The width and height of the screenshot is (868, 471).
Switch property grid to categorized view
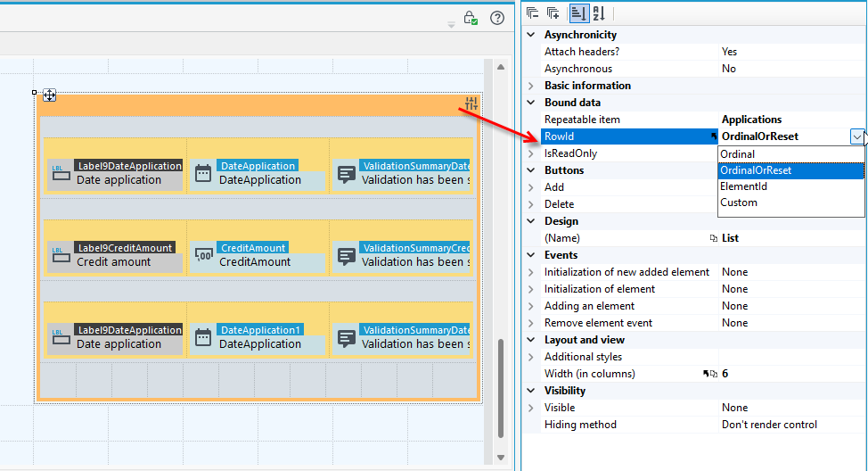pos(578,12)
